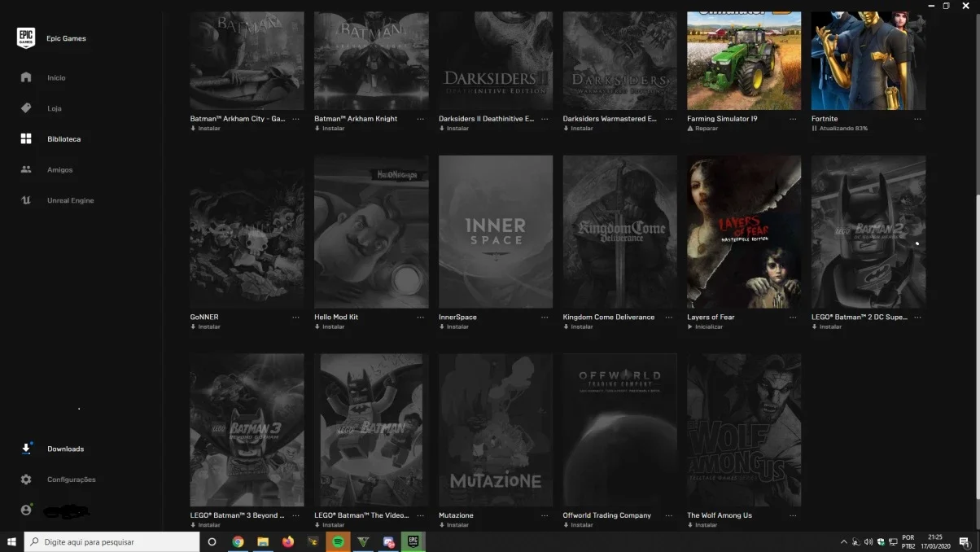Open Unreal Engine sidebar item
Screen dimensions: 980x552
point(70,200)
